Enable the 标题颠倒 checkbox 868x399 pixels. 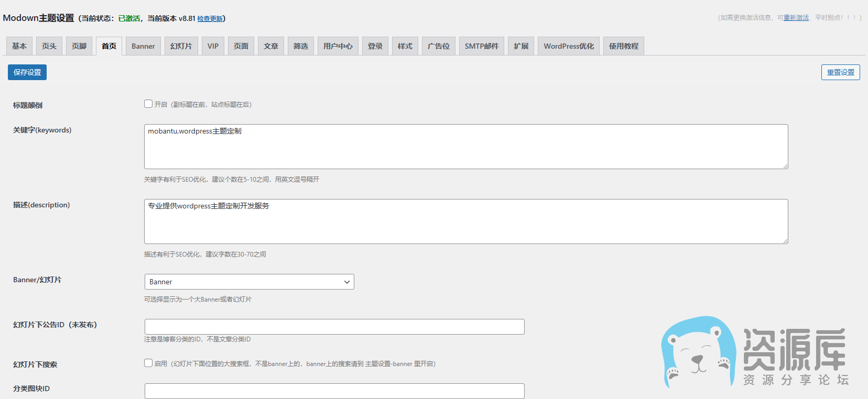148,104
